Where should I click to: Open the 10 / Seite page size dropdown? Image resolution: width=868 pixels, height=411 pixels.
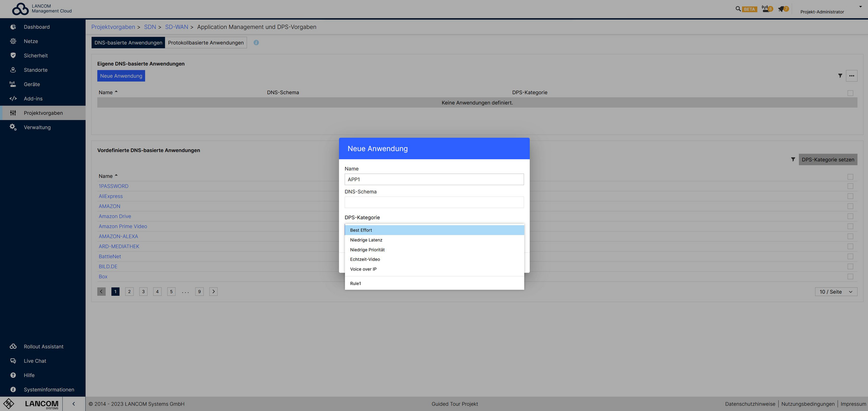(x=835, y=292)
